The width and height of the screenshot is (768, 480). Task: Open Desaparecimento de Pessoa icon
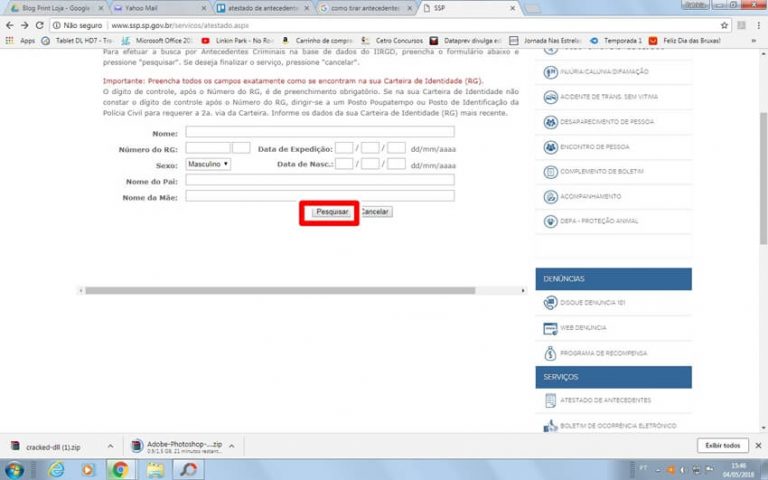click(550, 122)
